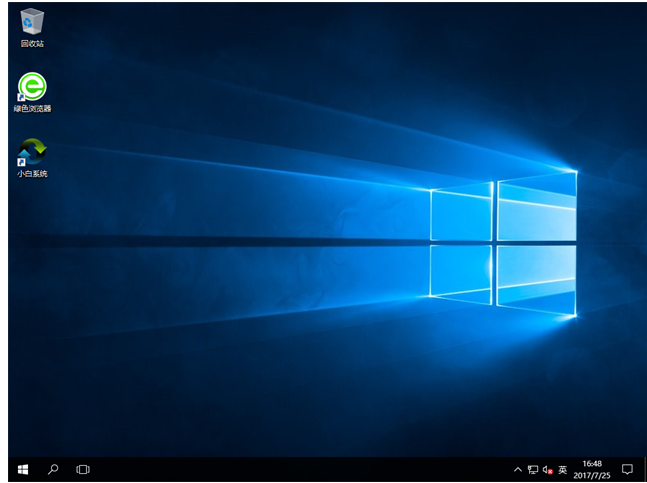The height and width of the screenshot is (483, 647).
Task: Click the 16:48 time in the taskbar
Action: click(592, 463)
